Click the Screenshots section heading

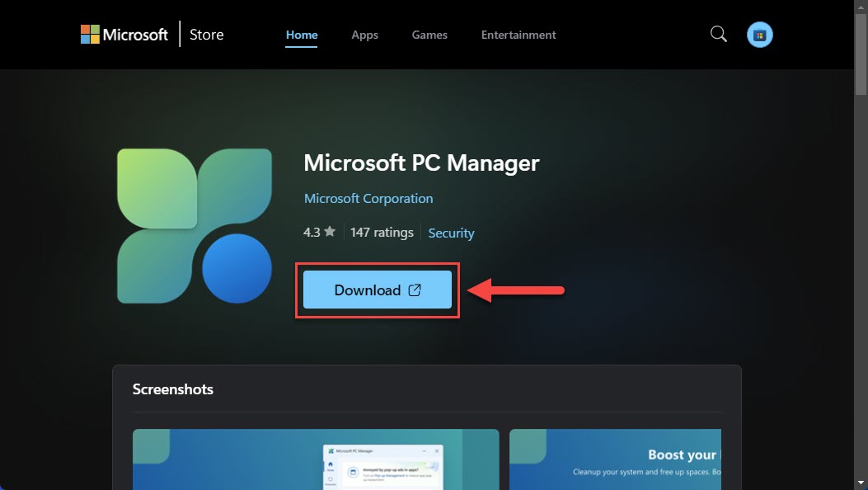click(x=173, y=389)
